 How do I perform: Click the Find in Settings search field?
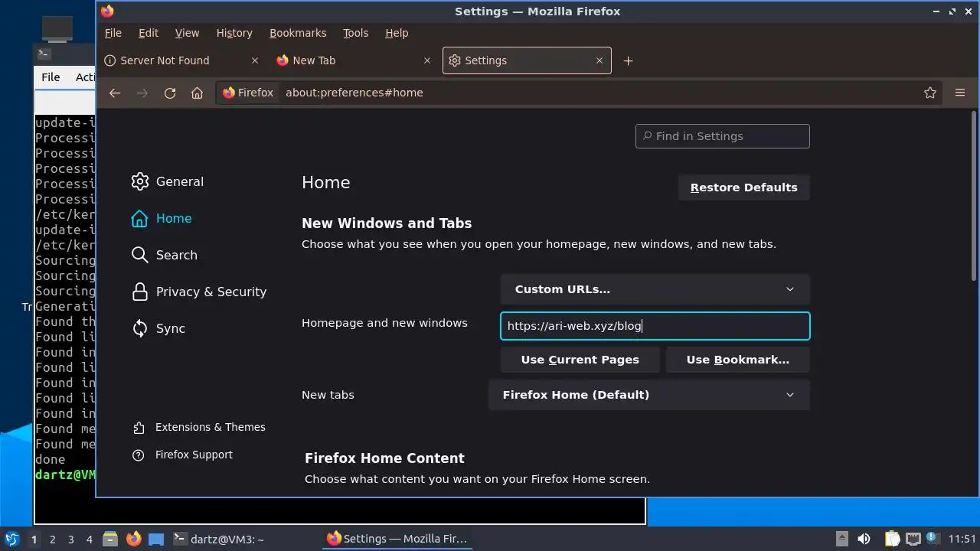(x=722, y=136)
